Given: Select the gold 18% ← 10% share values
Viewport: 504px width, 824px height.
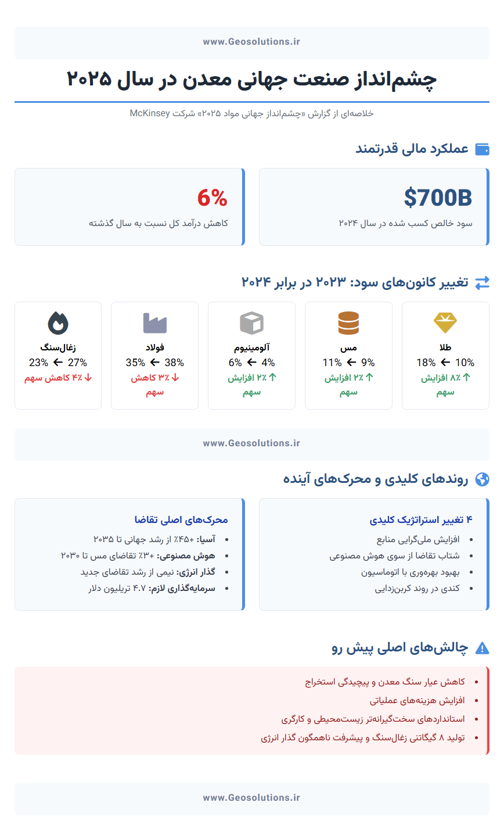Looking at the screenshot, I should (445, 363).
